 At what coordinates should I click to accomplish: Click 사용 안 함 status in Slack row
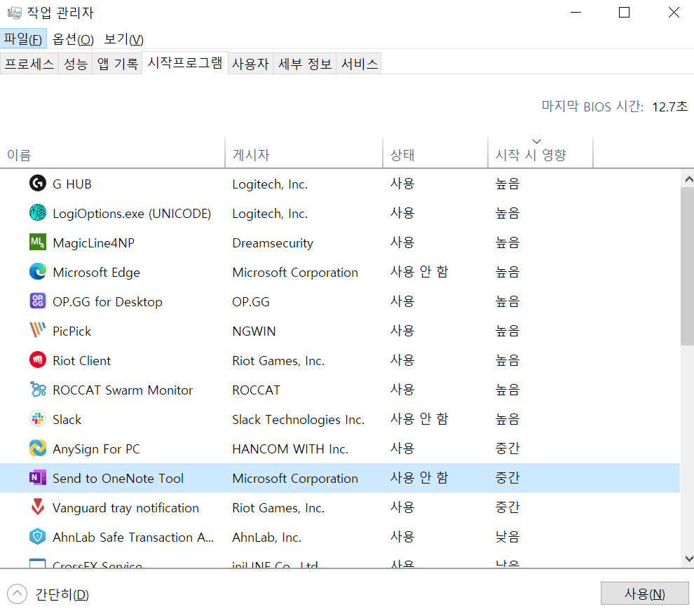click(x=419, y=418)
